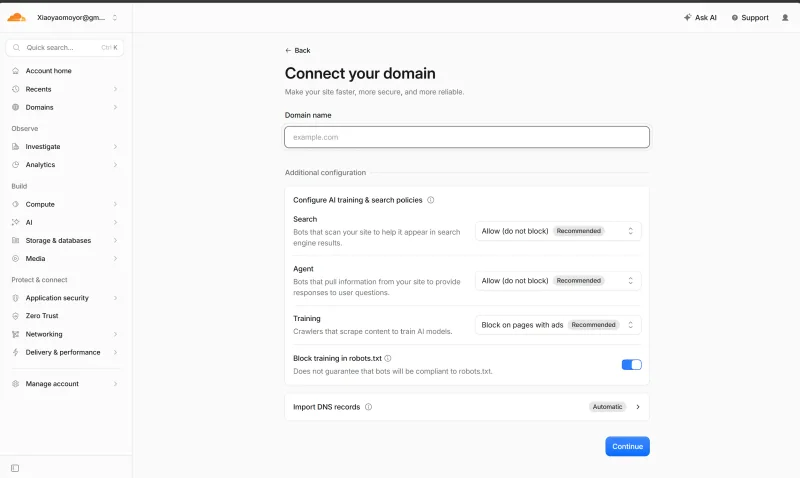Click the Cloudflare logo icon
This screenshot has height=478, width=800.
tap(16, 17)
